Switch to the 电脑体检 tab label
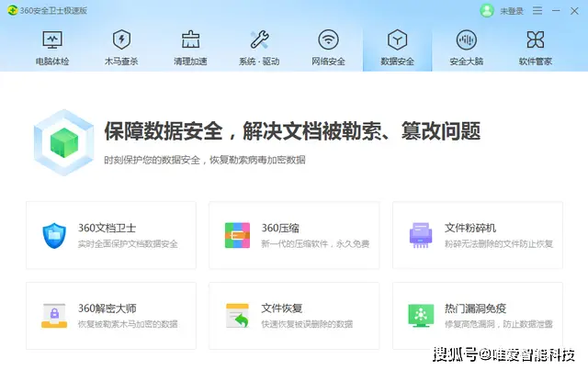 coord(52,62)
